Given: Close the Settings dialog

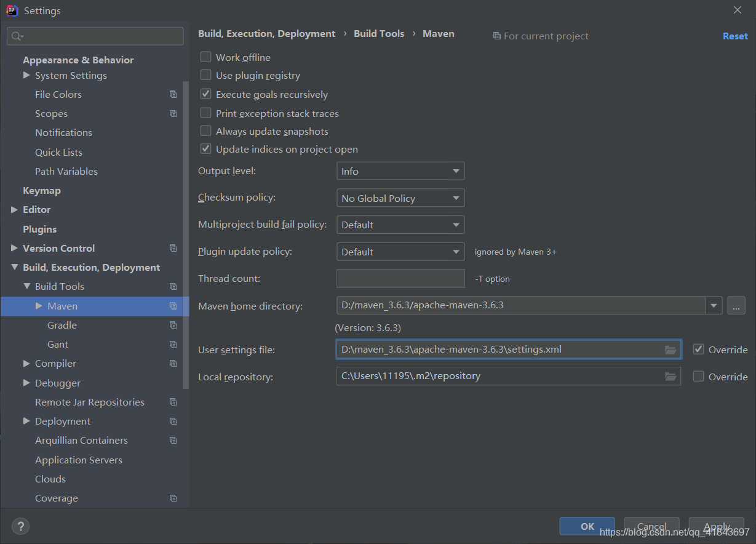Looking at the screenshot, I should pyautogui.click(x=738, y=10).
